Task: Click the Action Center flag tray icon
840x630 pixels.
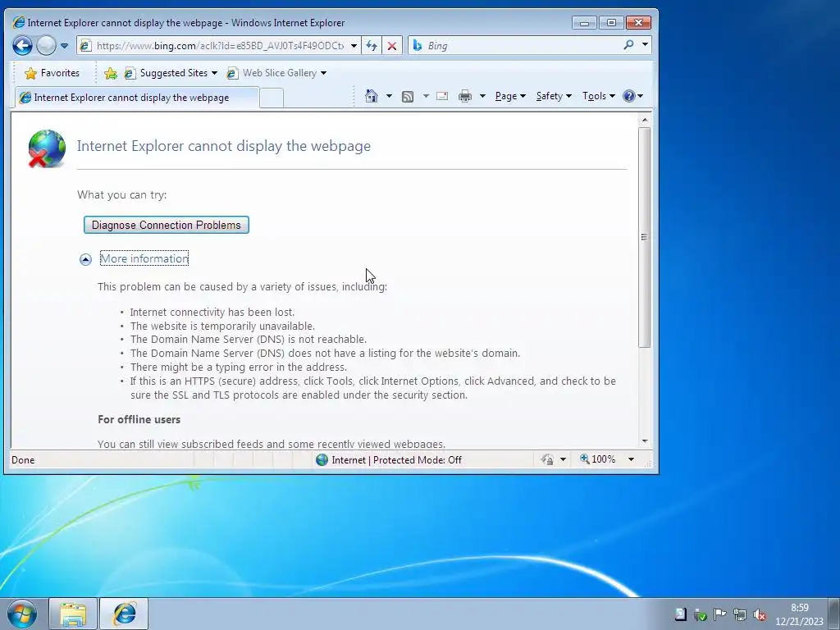Action: [x=719, y=614]
